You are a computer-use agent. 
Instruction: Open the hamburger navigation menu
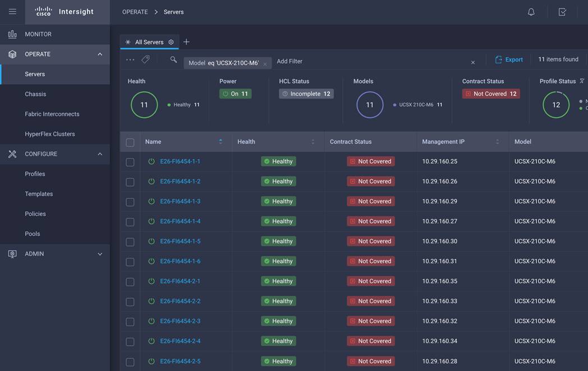[12, 12]
